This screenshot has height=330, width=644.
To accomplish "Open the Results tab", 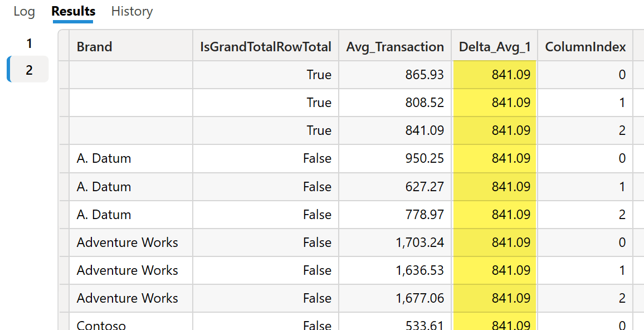I will coord(73,12).
